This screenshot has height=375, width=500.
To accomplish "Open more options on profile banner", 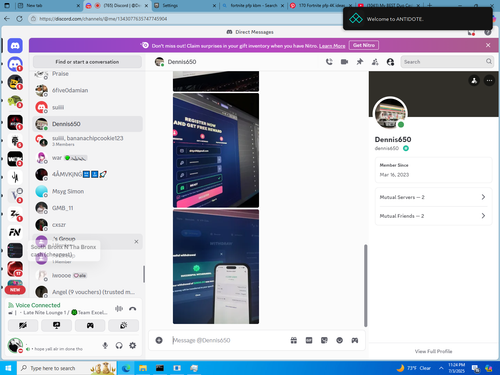I will click(x=489, y=80).
